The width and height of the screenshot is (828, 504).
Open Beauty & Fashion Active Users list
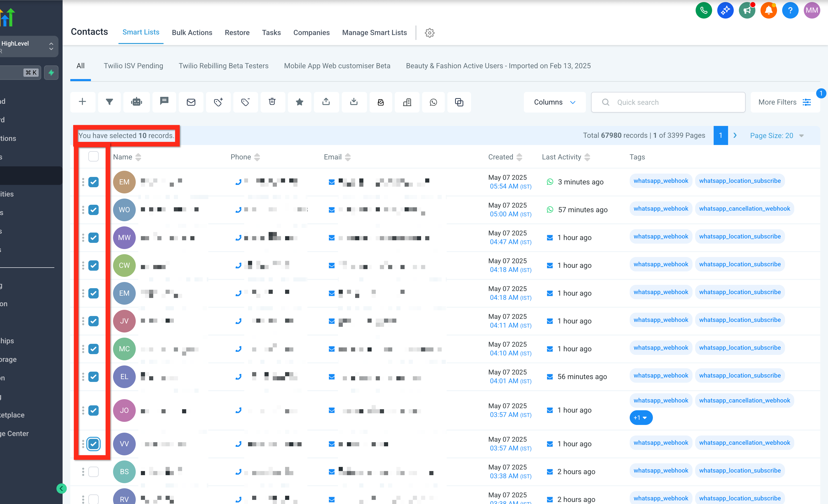point(498,66)
